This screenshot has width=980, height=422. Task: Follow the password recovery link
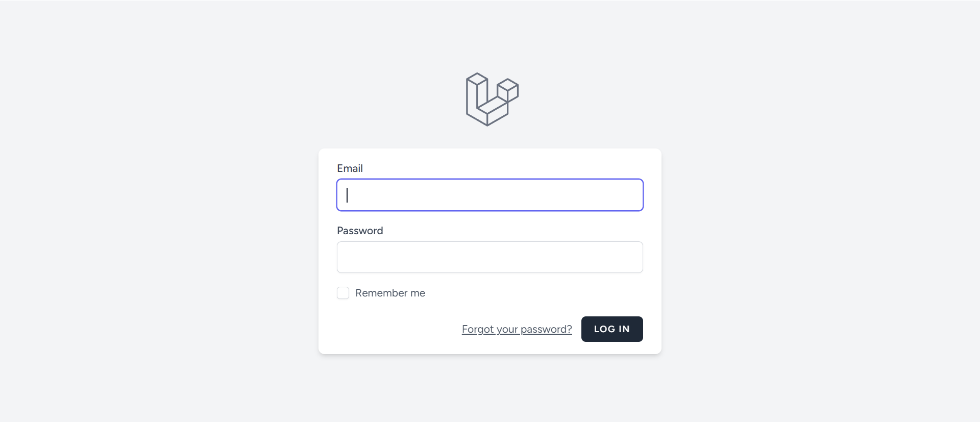click(517, 329)
